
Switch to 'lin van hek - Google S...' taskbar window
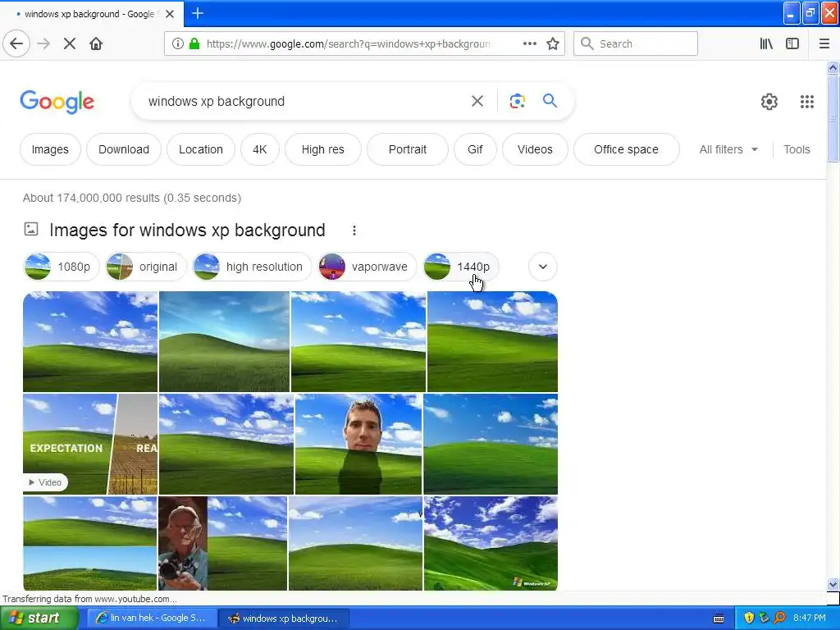click(x=152, y=619)
